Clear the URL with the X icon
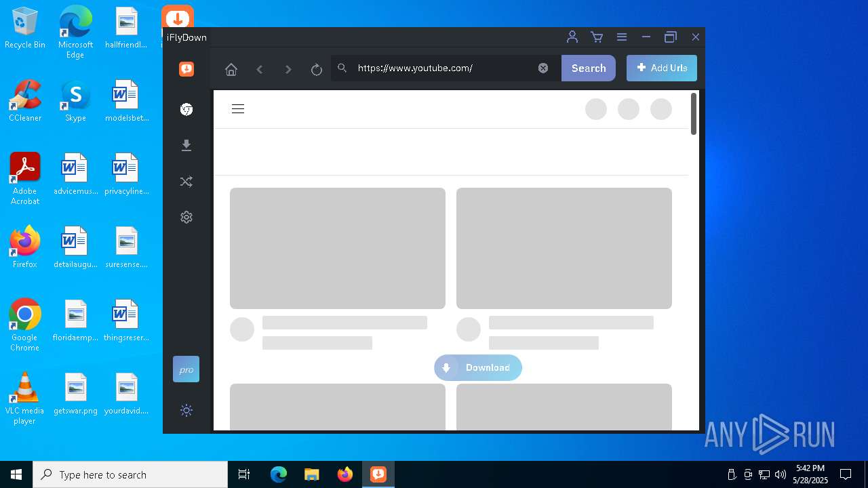The height and width of the screenshot is (488, 868). (x=543, y=68)
